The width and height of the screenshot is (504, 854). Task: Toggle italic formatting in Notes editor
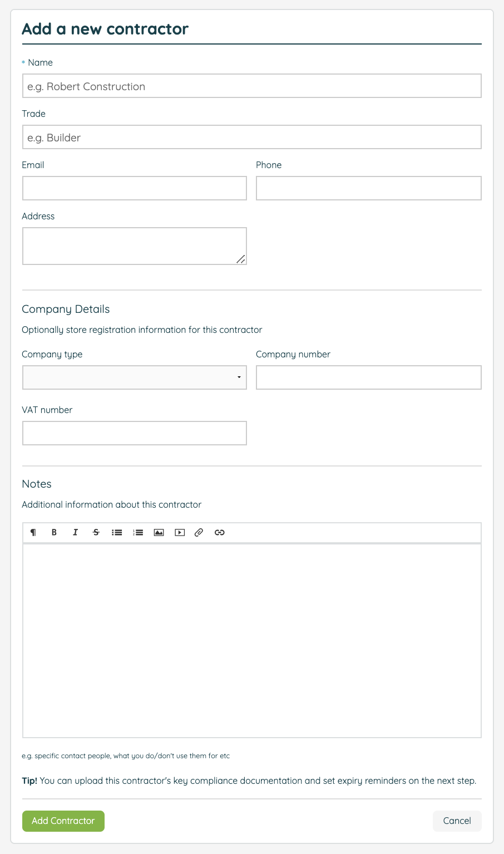pos(75,532)
